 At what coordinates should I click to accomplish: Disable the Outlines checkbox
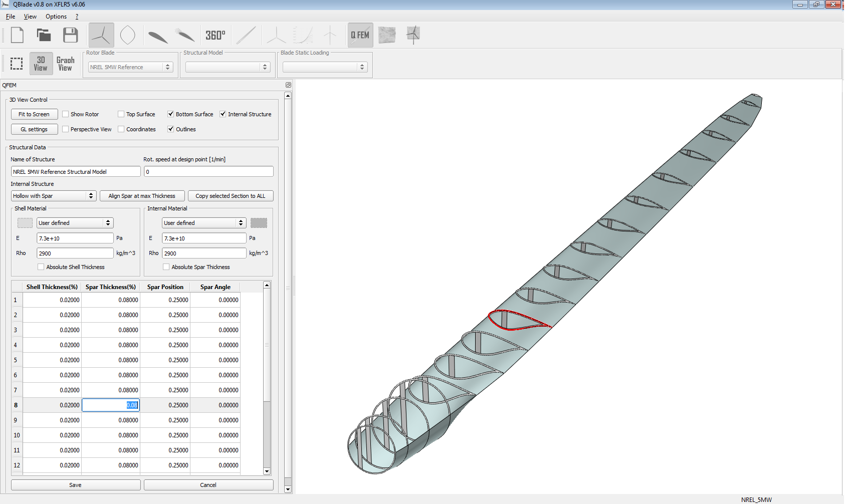(171, 129)
